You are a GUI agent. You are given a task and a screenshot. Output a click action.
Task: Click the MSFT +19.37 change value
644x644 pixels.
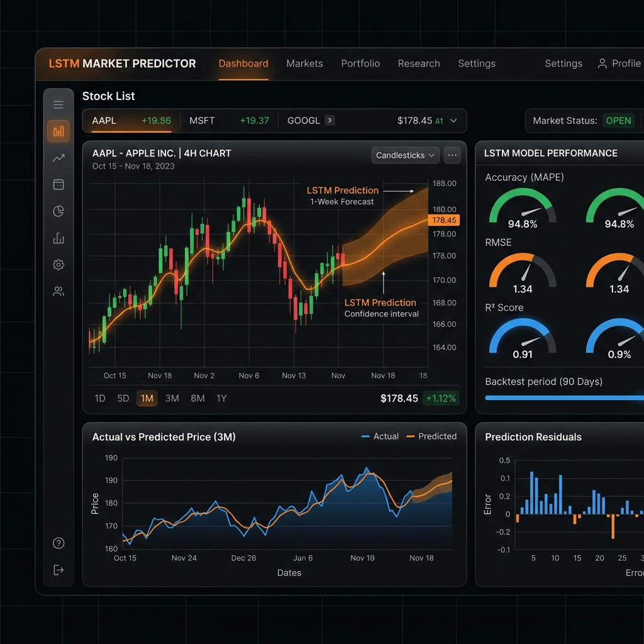point(254,120)
